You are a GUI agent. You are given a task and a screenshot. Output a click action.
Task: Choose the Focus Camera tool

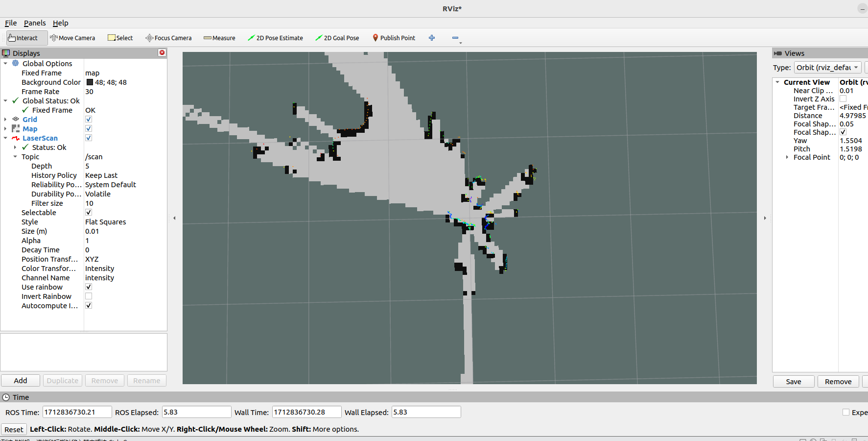[x=168, y=38]
